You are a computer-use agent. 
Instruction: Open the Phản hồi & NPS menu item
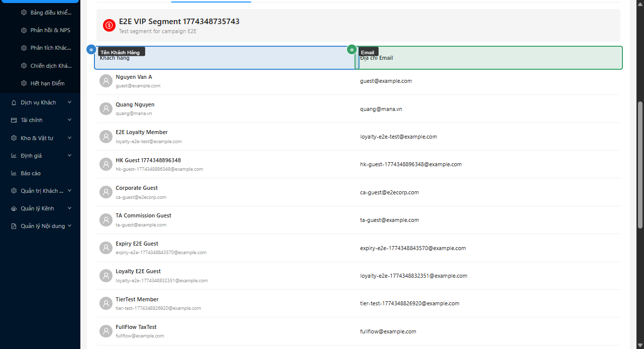(50, 30)
